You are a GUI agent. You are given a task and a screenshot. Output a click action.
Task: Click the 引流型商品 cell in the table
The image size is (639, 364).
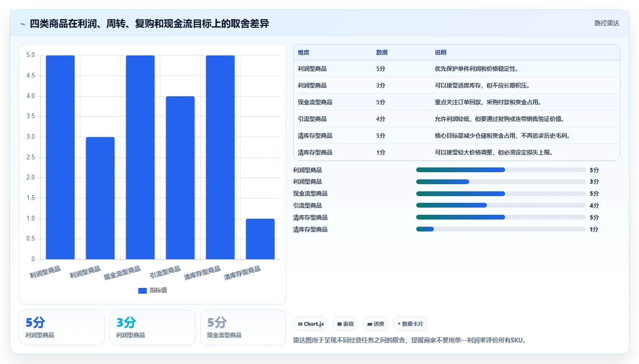pos(312,119)
